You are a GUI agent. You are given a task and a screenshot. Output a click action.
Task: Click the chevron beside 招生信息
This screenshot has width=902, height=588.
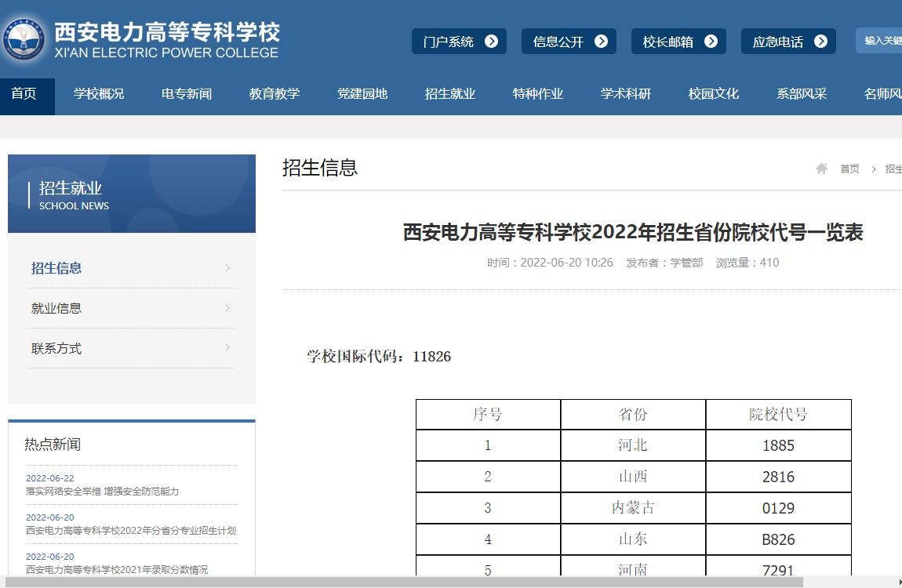[x=227, y=268]
